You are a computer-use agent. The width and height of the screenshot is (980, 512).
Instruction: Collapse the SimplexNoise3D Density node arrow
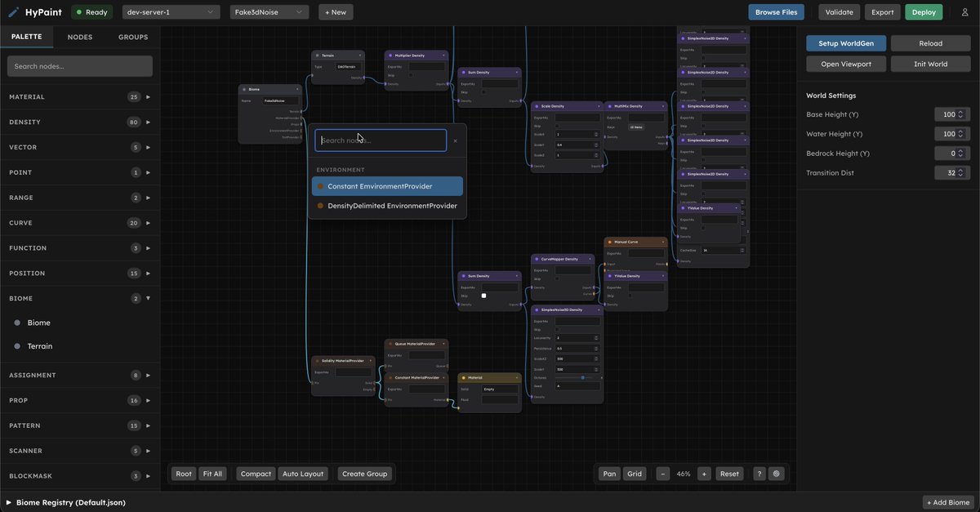click(599, 309)
